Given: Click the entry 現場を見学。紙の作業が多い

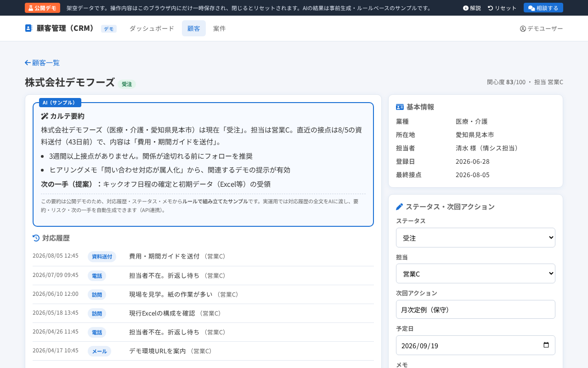Looking at the screenshot, I should pos(171,294).
